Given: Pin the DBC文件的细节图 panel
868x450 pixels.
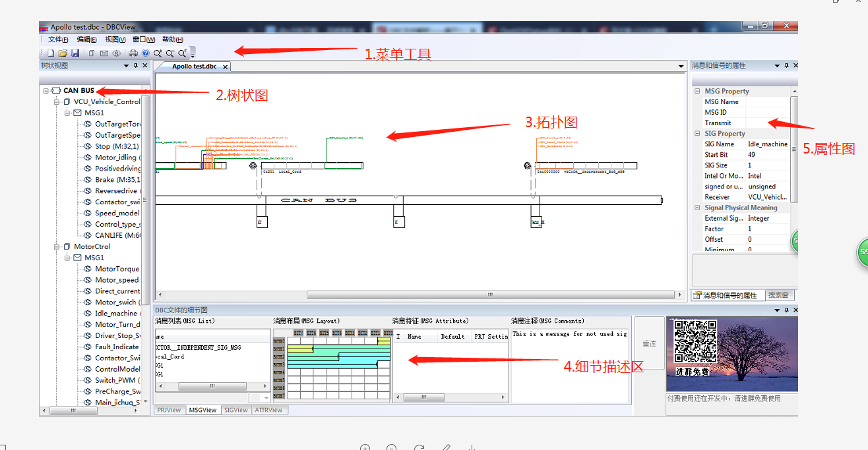Looking at the screenshot, I should tap(786, 310).
